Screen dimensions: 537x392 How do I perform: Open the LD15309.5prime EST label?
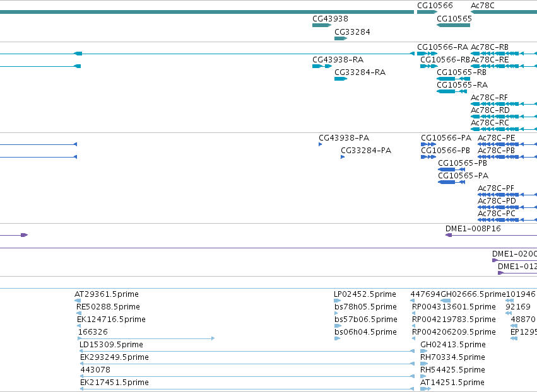(x=111, y=345)
